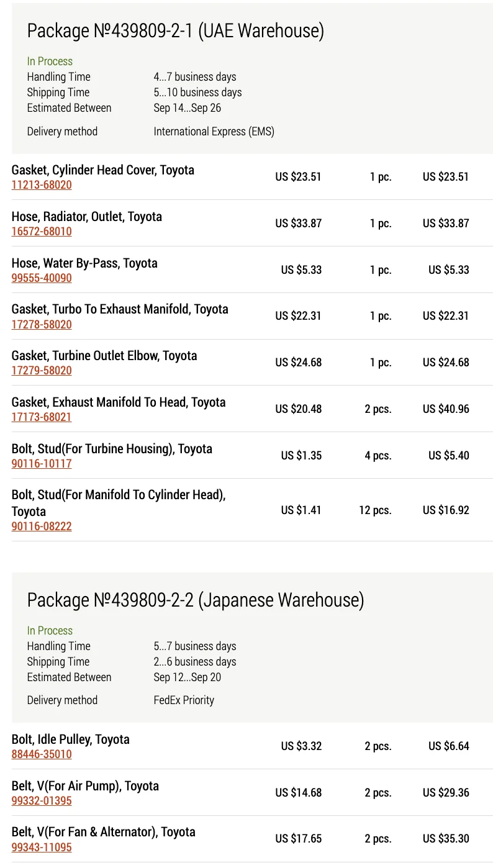Click the first In Process status label
This screenshot has width=493, height=868.
tap(50, 61)
